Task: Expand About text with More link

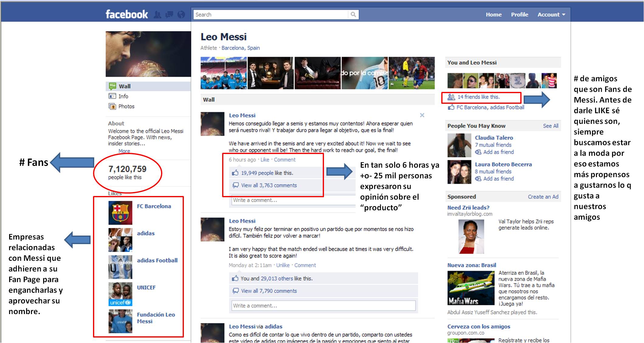Action: (x=124, y=151)
